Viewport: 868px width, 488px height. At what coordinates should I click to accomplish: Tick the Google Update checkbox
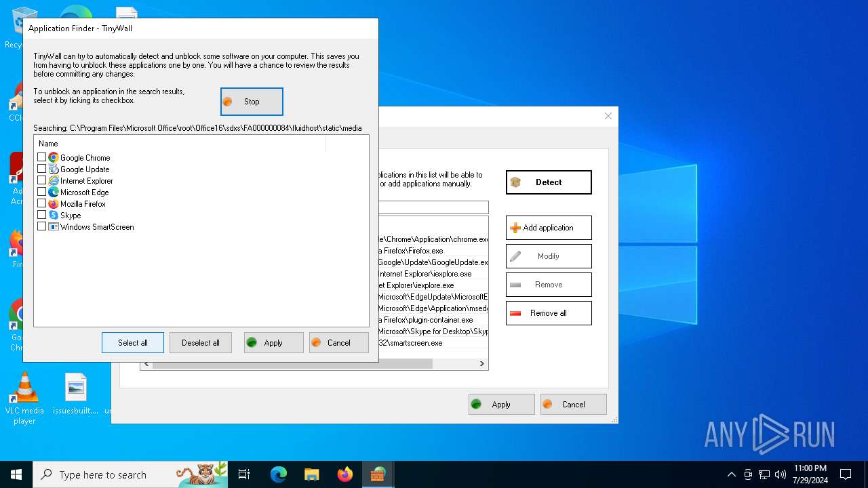pyautogui.click(x=42, y=169)
